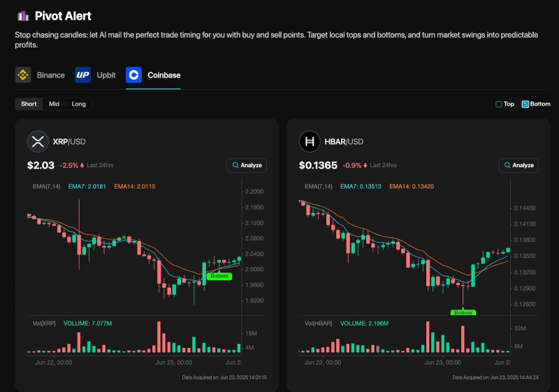Click the magnifier icon in XRP Analyze
Screen dimensions: 559x392
[234, 166]
